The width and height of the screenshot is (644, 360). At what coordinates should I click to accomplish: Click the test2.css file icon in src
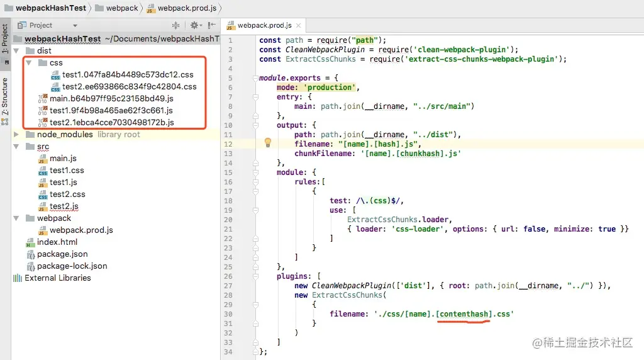click(x=43, y=194)
